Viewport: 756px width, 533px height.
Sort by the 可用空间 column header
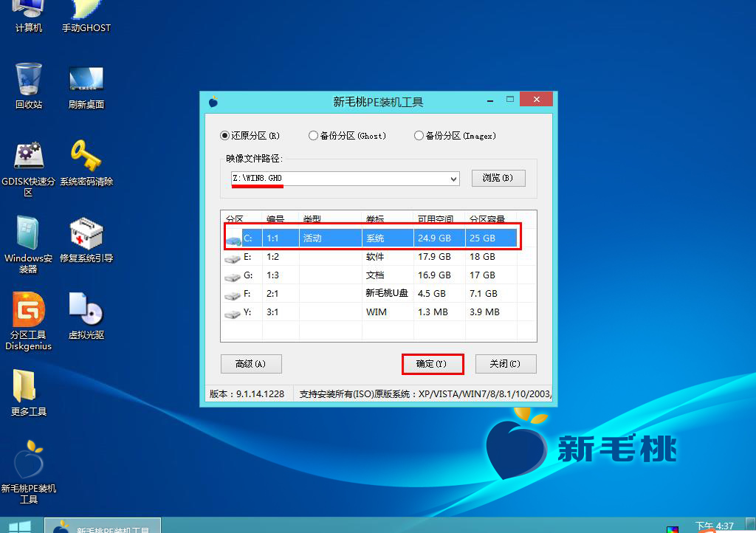pos(439,218)
